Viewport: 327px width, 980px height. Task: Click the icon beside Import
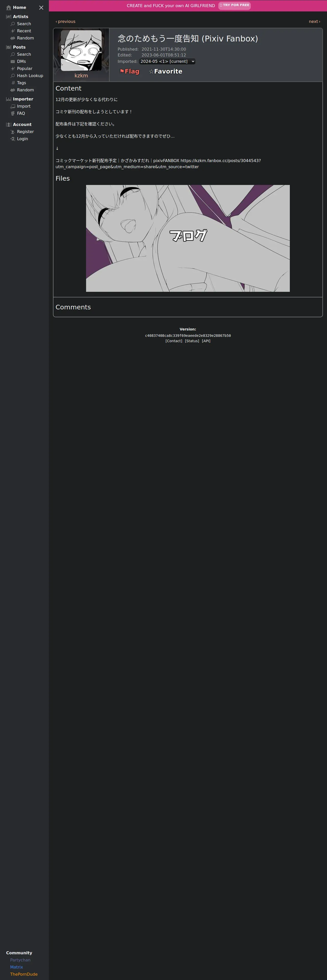tap(13, 107)
